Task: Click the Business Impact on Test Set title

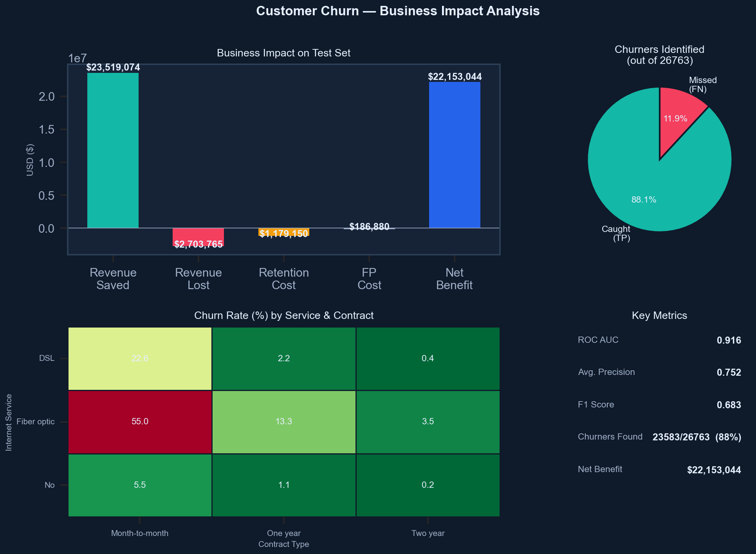Action: pos(283,53)
